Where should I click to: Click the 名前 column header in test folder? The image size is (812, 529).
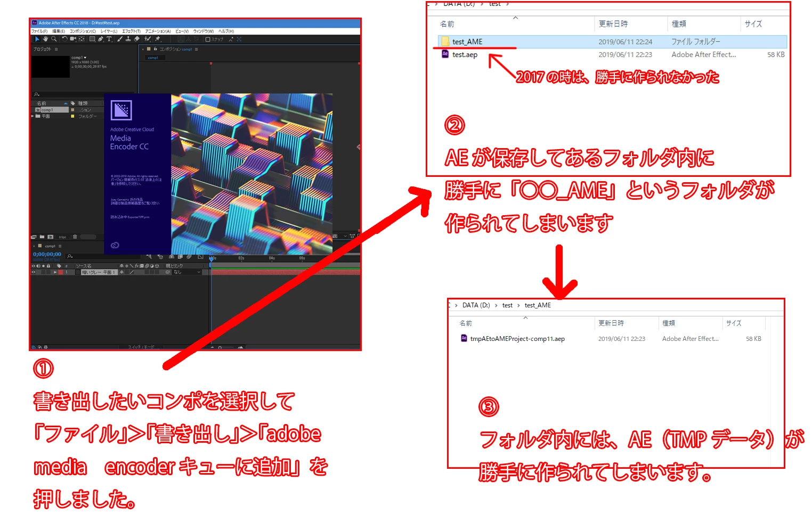coord(447,24)
